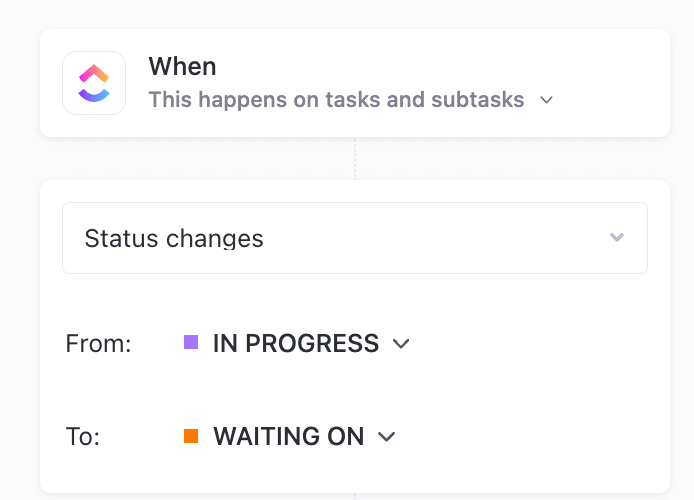Open the WAITING ON chevron arrow
The height and width of the screenshot is (500, 694).
[387, 437]
